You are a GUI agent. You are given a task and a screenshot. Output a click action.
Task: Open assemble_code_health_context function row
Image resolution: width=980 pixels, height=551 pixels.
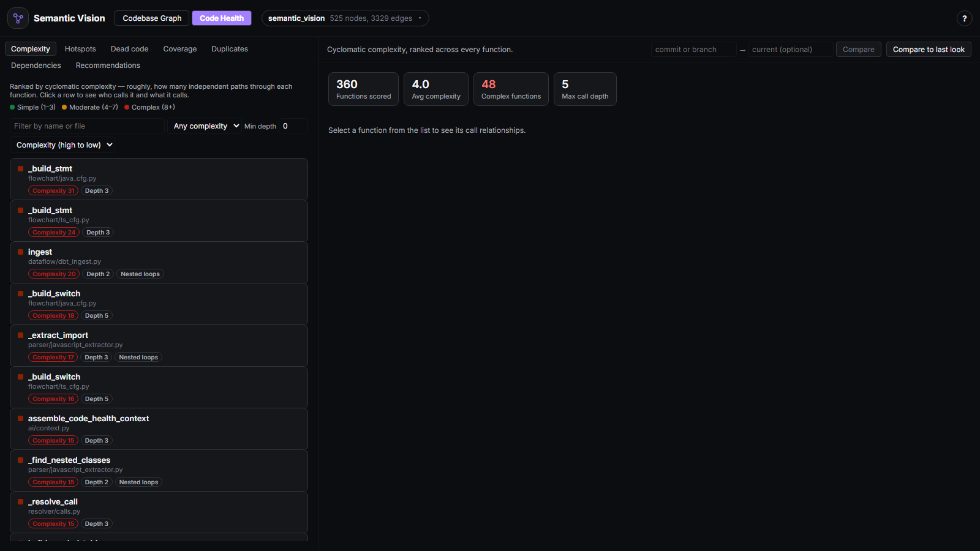point(159,429)
